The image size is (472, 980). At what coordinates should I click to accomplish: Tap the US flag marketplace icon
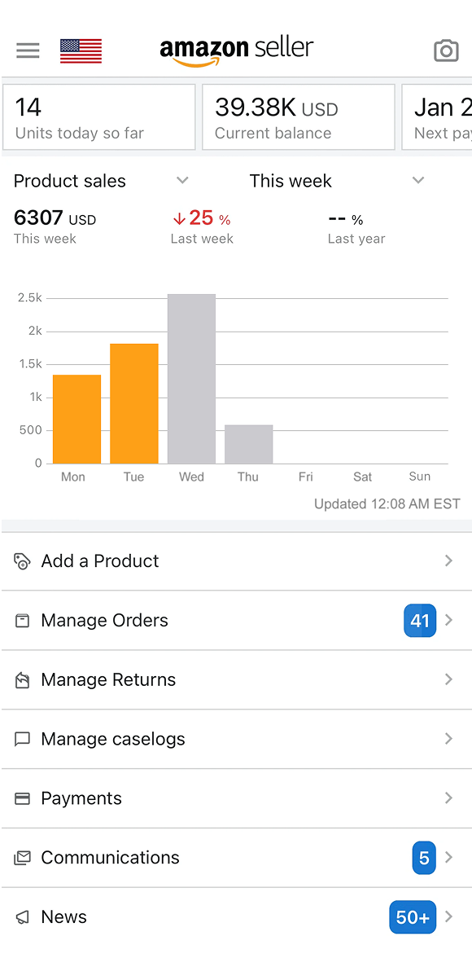(x=81, y=51)
